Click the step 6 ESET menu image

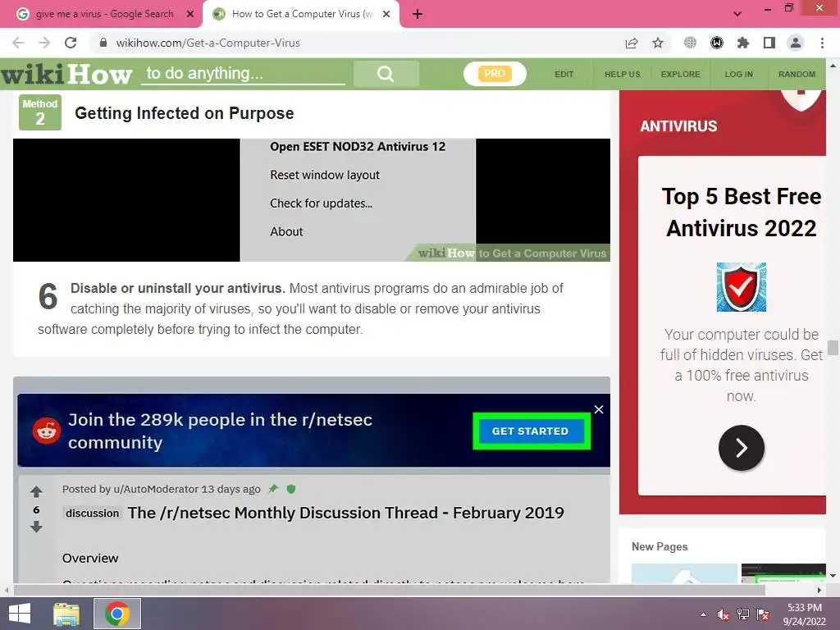312,200
